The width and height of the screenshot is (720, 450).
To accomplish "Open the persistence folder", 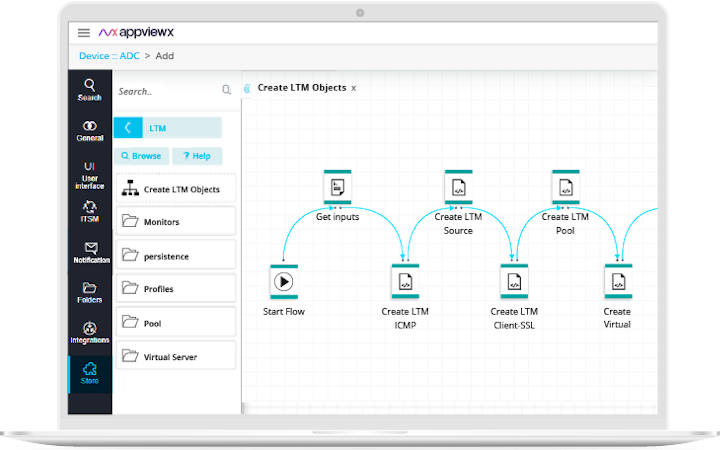I will click(176, 255).
